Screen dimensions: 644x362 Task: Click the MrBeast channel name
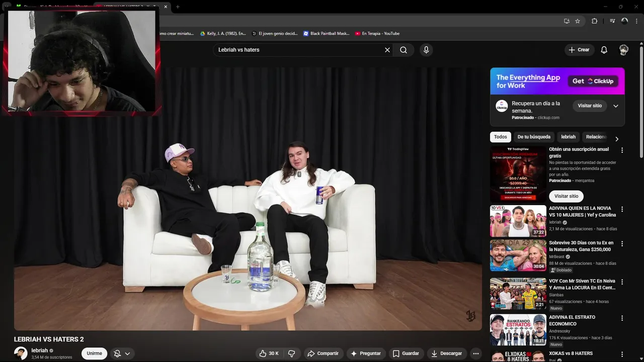[x=557, y=257]
